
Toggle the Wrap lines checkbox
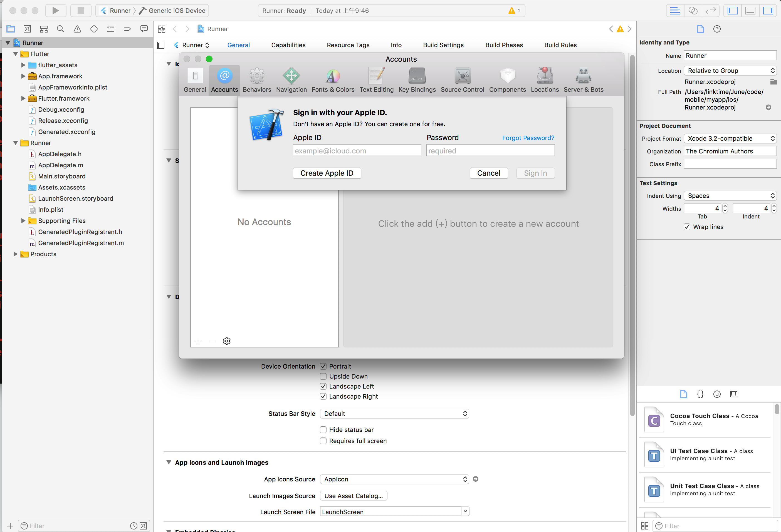pos(687,227)
